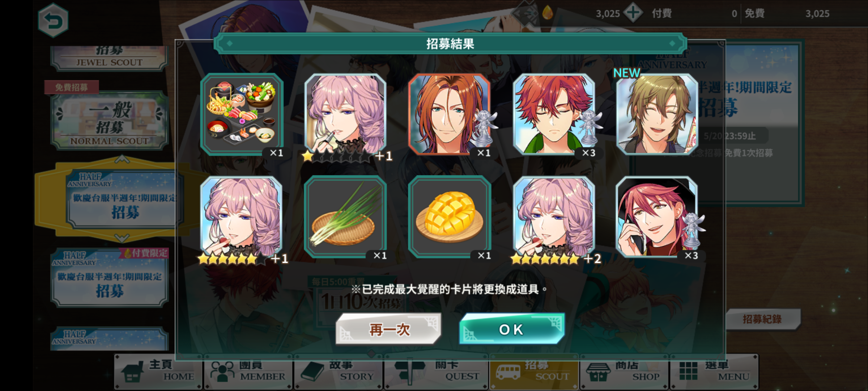
Task: Open the HOME house icon tab
Action: point(158,372)
